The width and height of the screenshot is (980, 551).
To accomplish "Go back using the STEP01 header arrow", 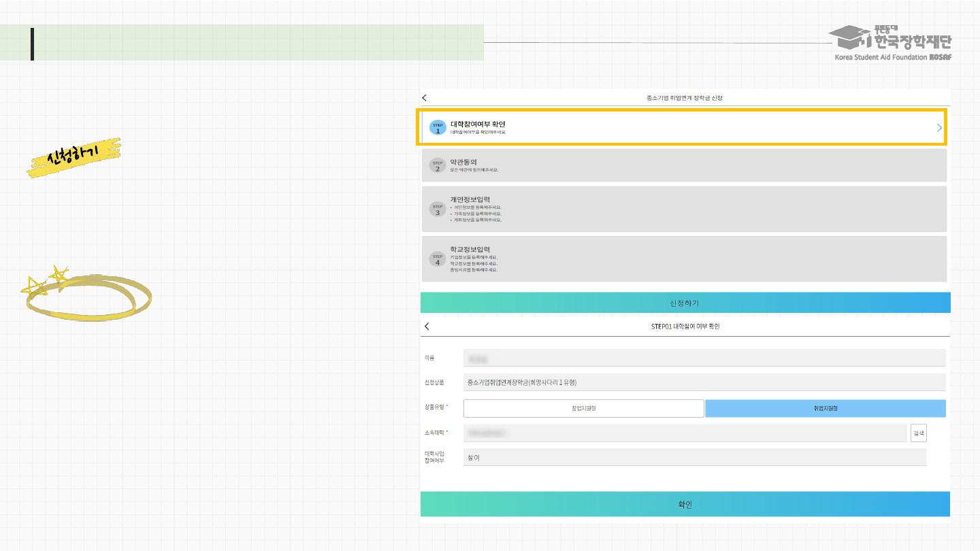I will click(x=427, y=327).
